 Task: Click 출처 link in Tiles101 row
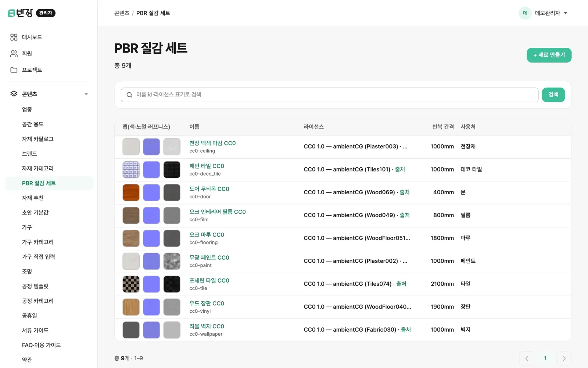pos(400,169)
